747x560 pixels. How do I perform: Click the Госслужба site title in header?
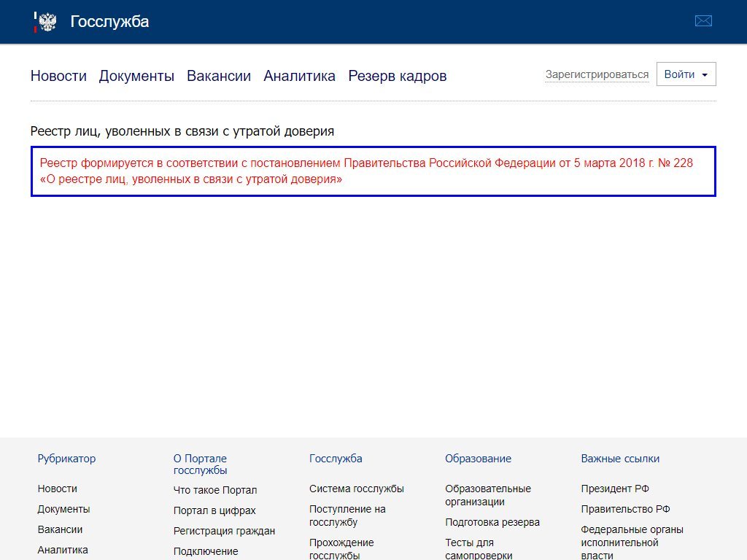pyautogui.click(x=109, y=22)
